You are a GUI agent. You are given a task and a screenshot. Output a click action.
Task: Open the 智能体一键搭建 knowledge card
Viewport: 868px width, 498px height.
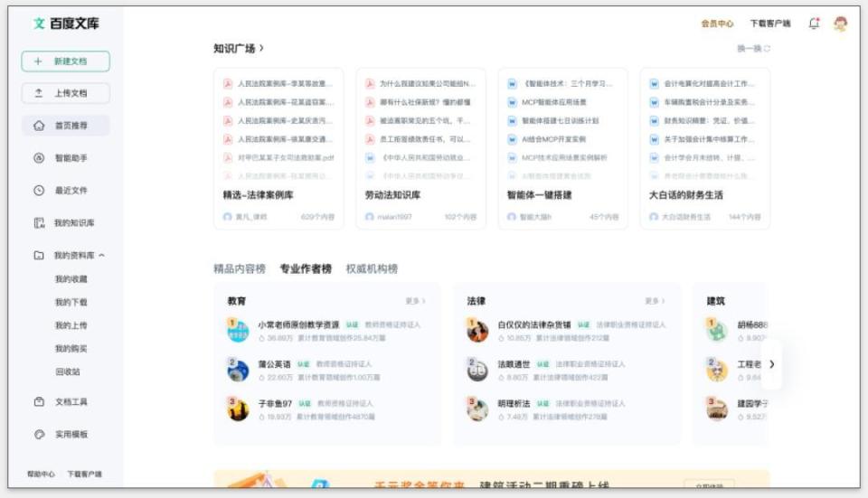[563, 148]
